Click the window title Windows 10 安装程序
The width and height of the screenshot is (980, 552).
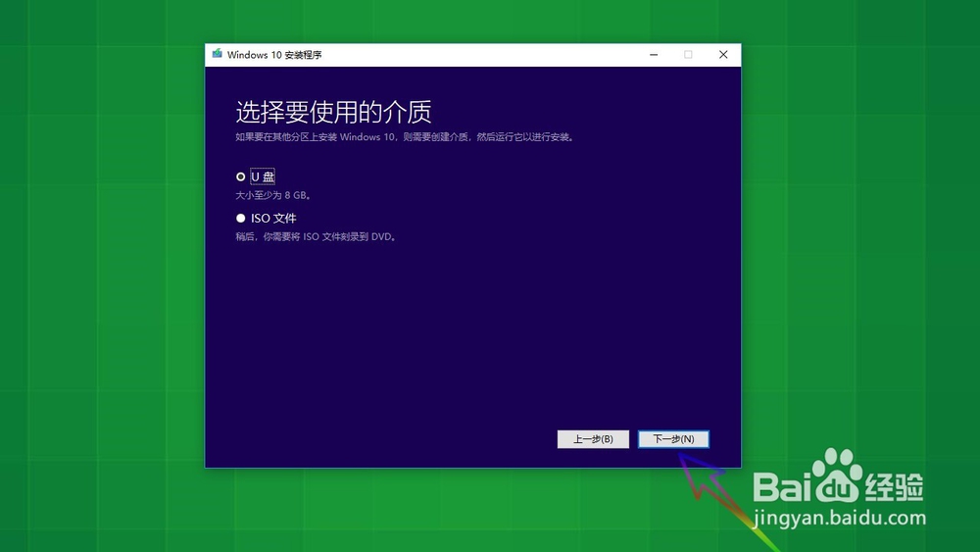click(274, 55)
